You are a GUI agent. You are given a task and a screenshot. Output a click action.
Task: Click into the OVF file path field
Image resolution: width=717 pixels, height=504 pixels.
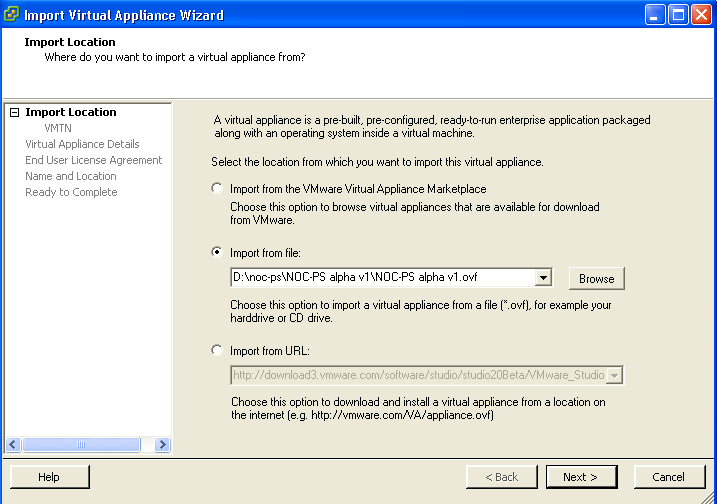[383, 277]
